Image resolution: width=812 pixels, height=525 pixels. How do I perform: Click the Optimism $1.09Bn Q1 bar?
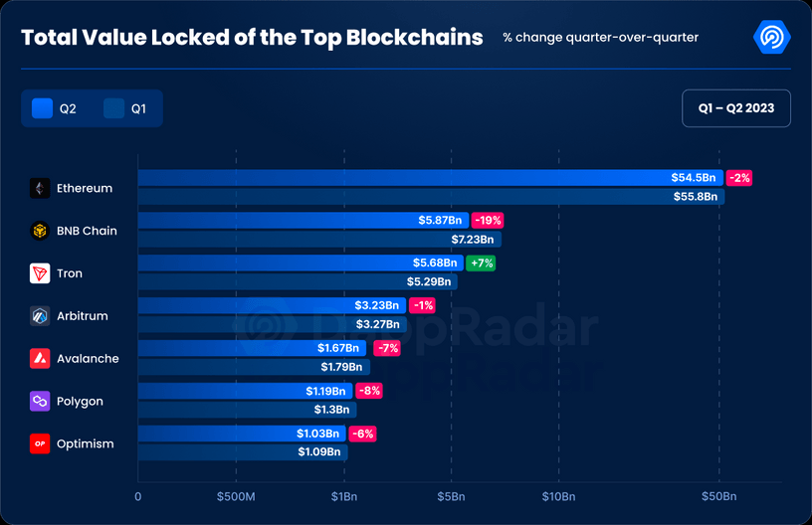(243, 451)
